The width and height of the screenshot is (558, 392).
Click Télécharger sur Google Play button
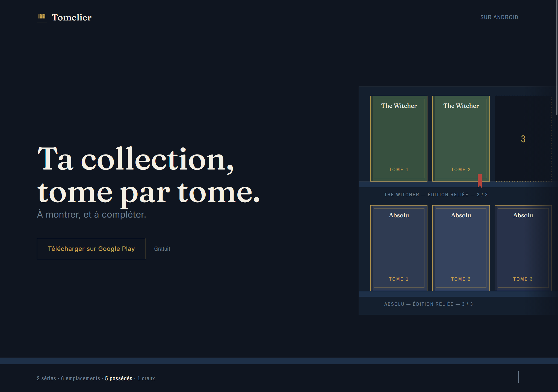91,249
